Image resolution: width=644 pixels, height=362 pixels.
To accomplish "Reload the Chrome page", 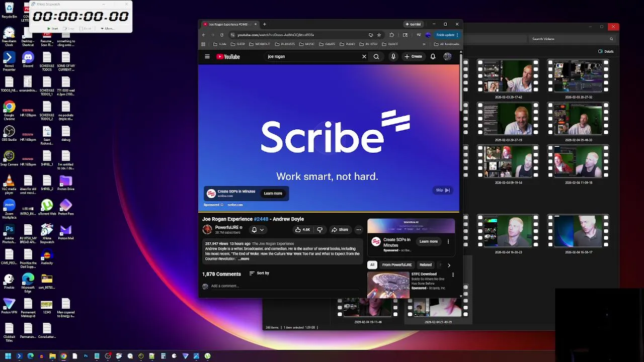I will (221, 35).
